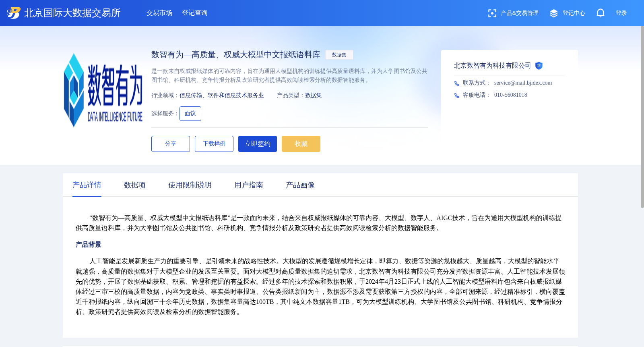Open the 交易市场 menu
644x347 pixels.
pyautogui.click(x=159, y=13)
